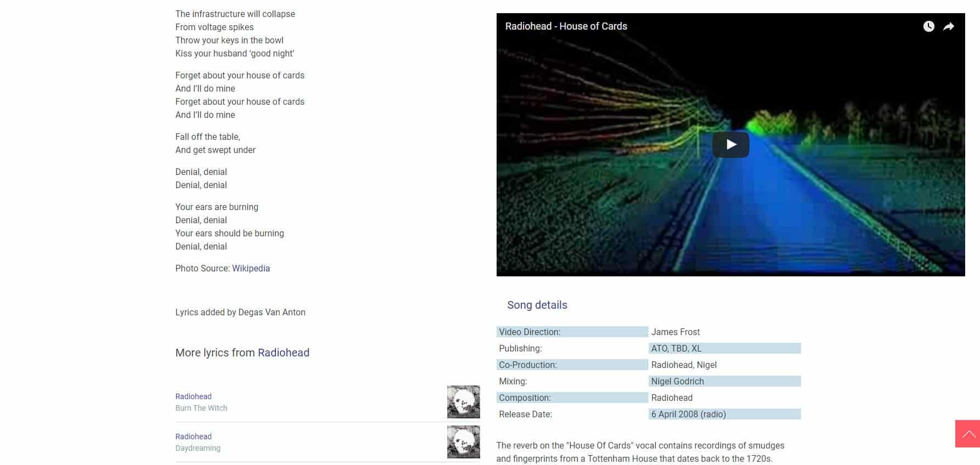This screenshot has width=980, height=465.
Task: Click the Song details heading
Action: [x=537, y=305]
